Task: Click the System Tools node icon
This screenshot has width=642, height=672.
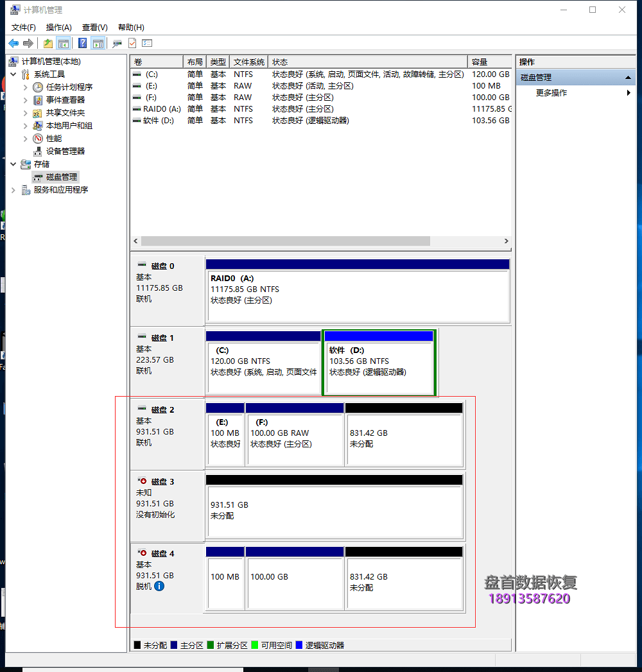Action: click(26, 74)
